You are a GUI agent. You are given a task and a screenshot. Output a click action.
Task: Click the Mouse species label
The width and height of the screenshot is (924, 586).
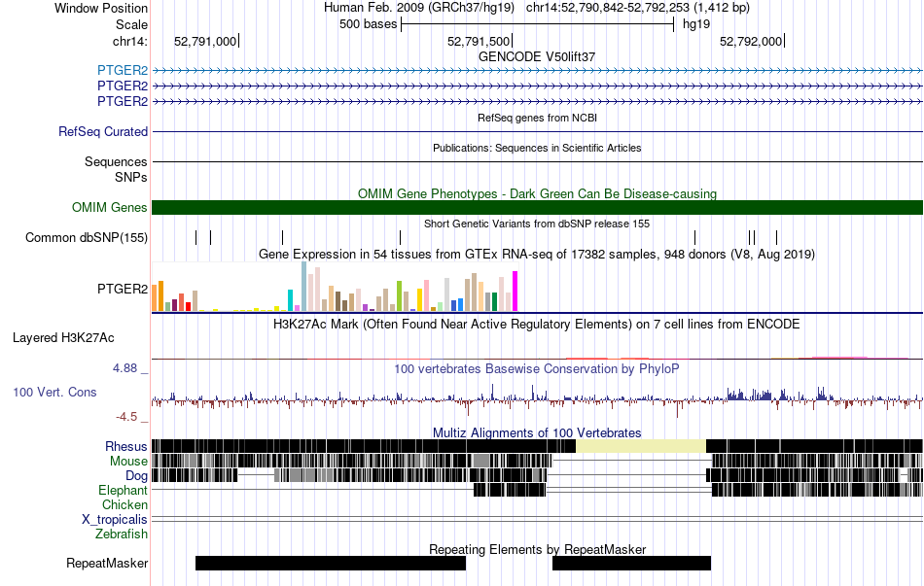[x=128, y=462]
